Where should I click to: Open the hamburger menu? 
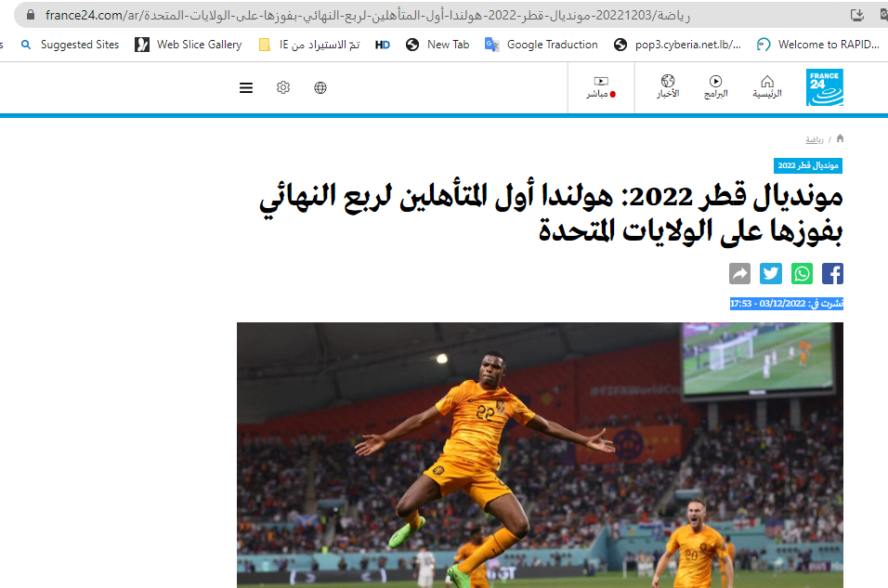(246, 87)
